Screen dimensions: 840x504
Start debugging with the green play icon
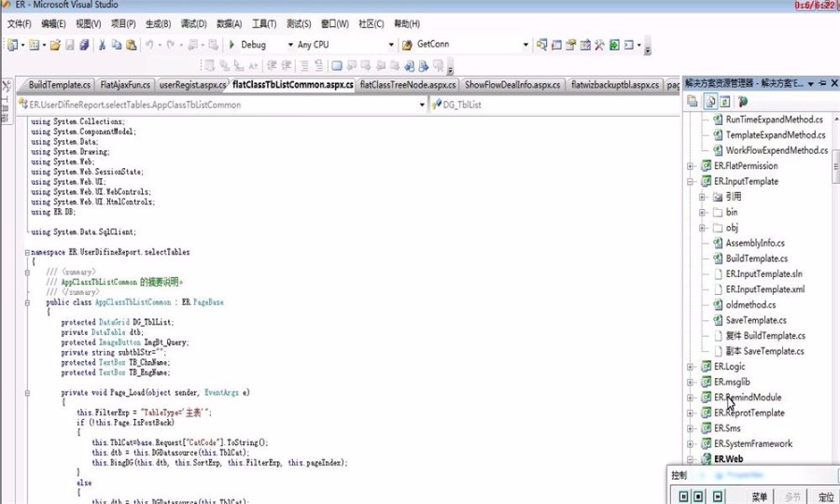[x=232, y=45]
